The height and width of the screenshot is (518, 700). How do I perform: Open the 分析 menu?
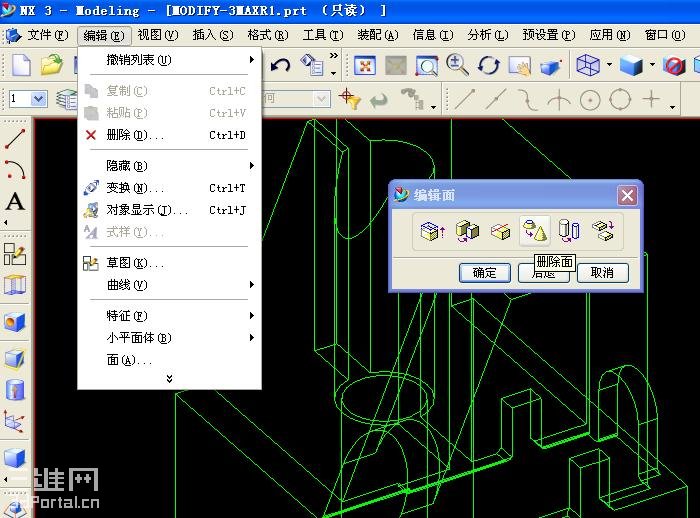click(488, 35)
